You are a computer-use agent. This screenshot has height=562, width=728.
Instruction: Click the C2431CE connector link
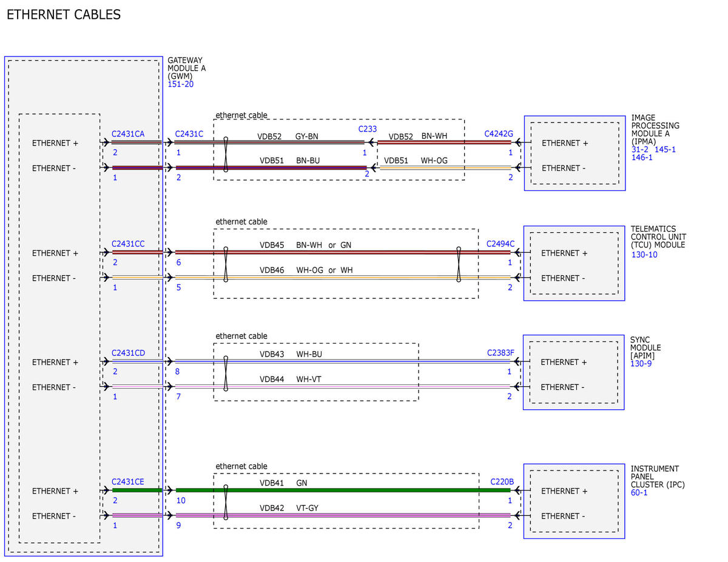[x=128, y=482]
